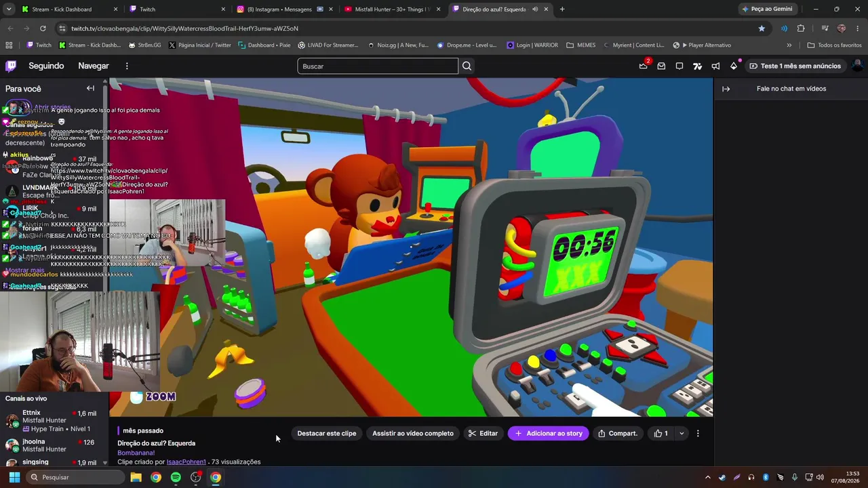Click the browser address bar URL

[184, 28]
